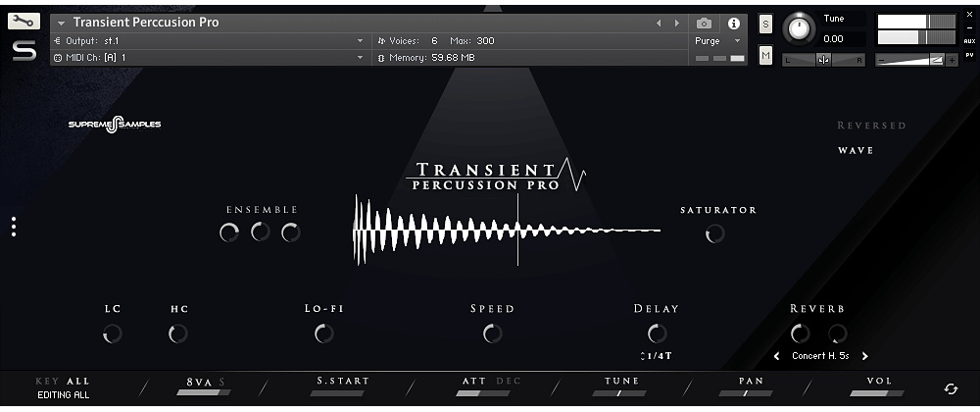Open the wrench edit-mode tool
The image size is (980, 412).
tap(24, 21)
